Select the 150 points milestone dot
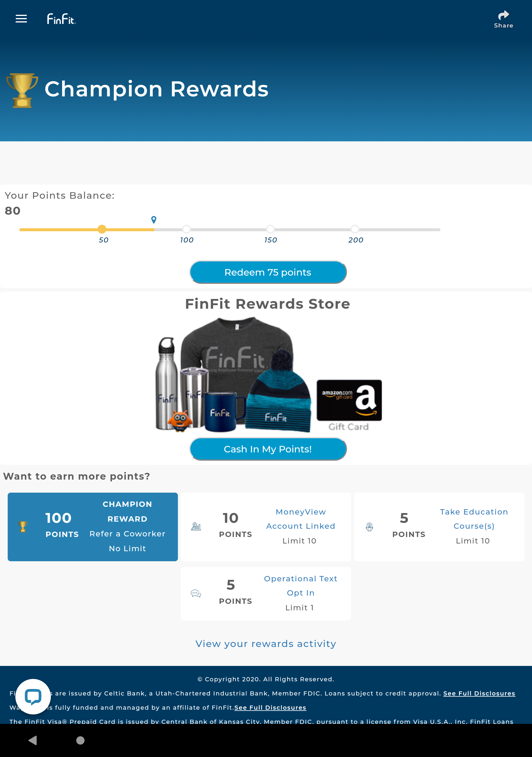This screenshot has height=757, width=532. [270, 229]
